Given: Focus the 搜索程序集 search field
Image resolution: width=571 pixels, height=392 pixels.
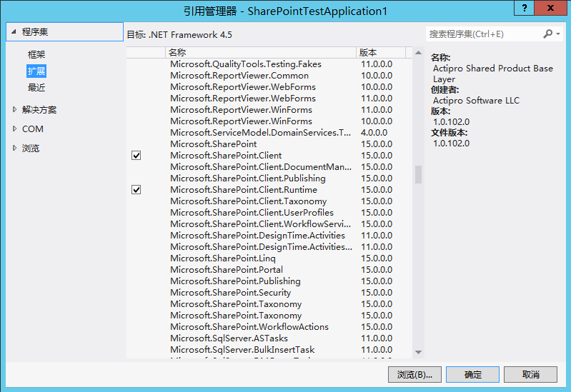Looking at the screenshot, I should 485,34.
